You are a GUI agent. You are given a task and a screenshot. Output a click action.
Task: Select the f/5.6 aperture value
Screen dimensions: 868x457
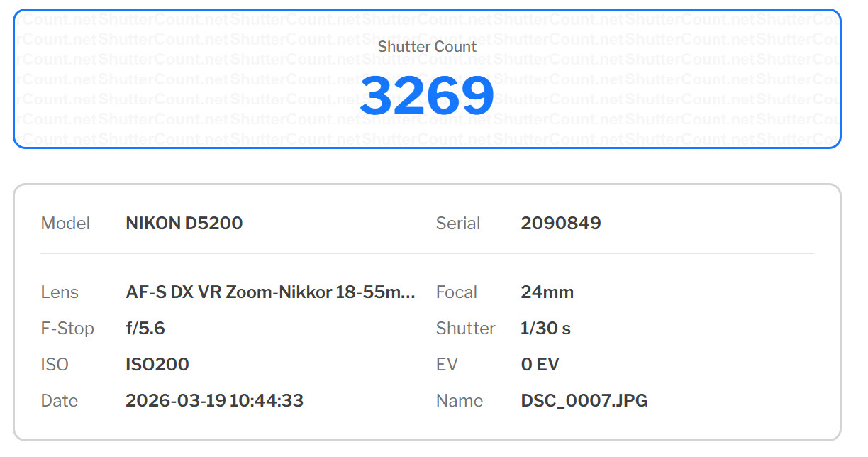145,329
